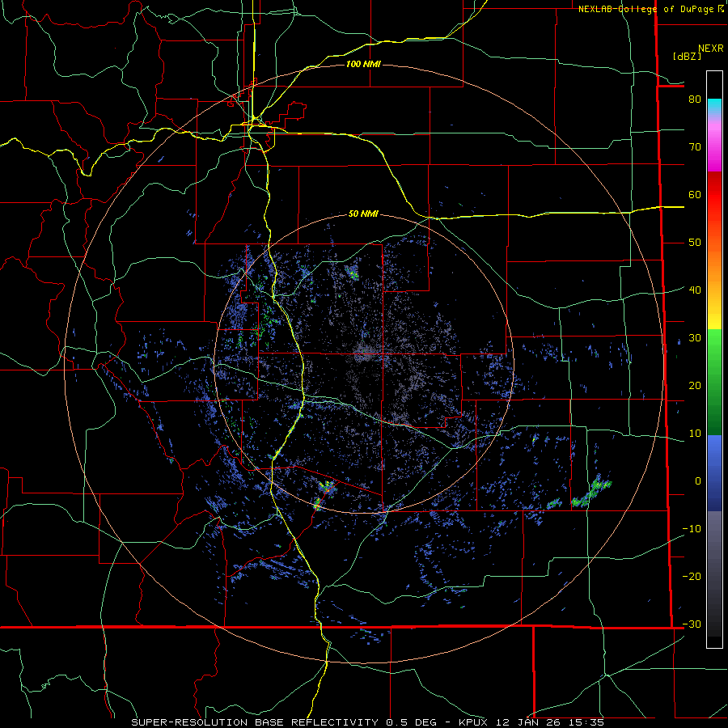Click the 70 value on the dBZ scale
This screenshot has width=728, height=728.
(695, 146)
